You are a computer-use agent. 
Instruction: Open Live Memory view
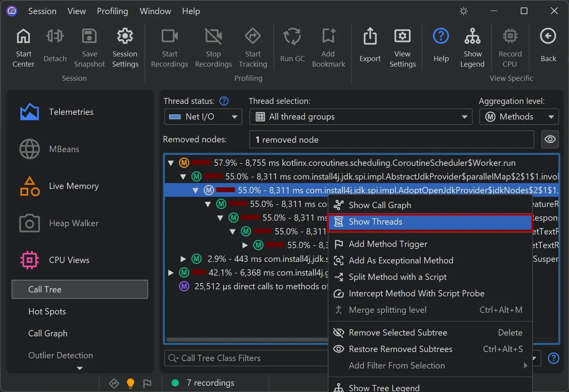point(73,186)
